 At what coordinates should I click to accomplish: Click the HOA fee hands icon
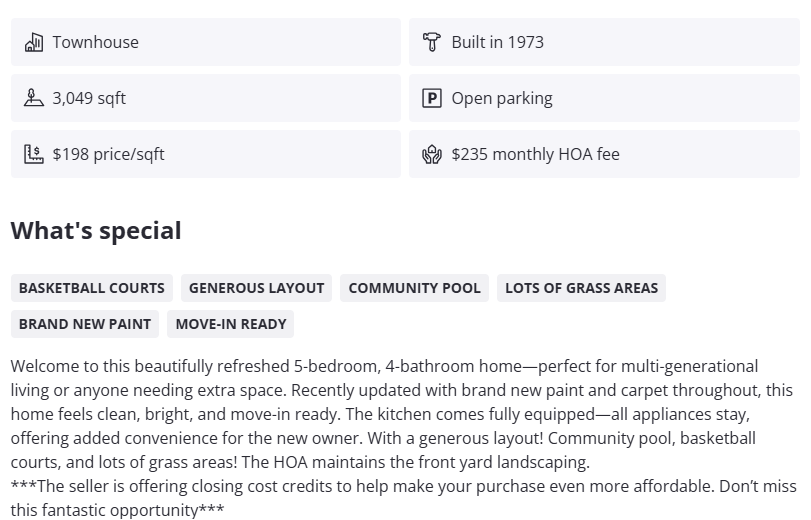point(432,154)
